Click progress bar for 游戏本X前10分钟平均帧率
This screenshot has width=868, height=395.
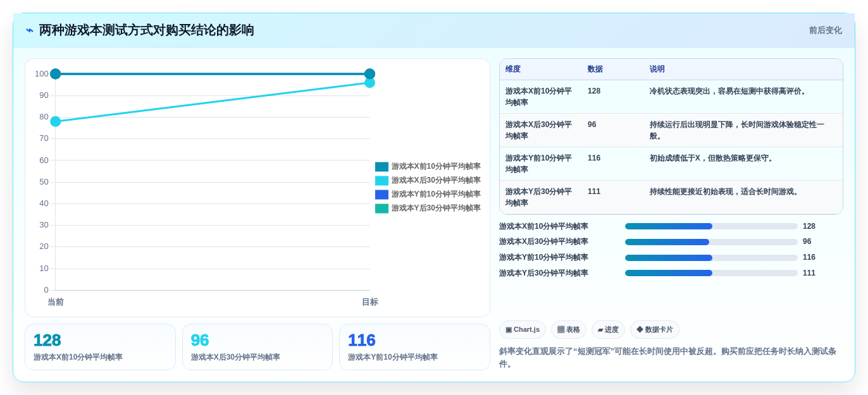711,226
